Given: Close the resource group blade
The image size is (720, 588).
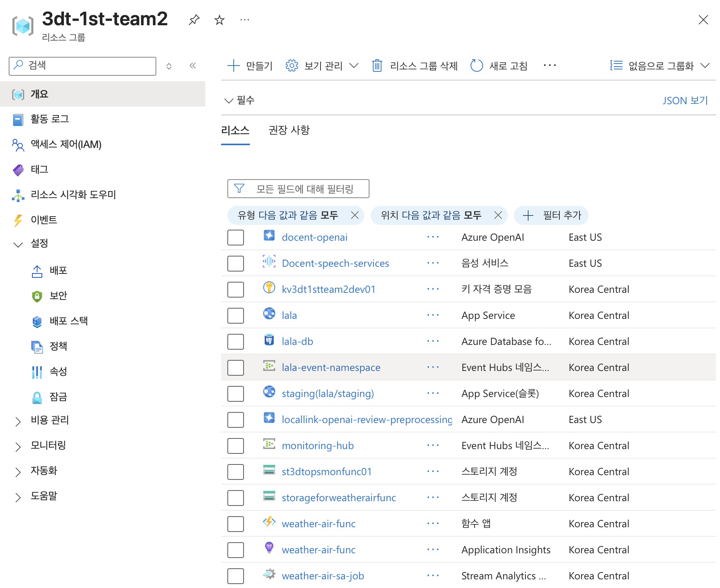Looking at the screenshot, I should tap(703, 20).
